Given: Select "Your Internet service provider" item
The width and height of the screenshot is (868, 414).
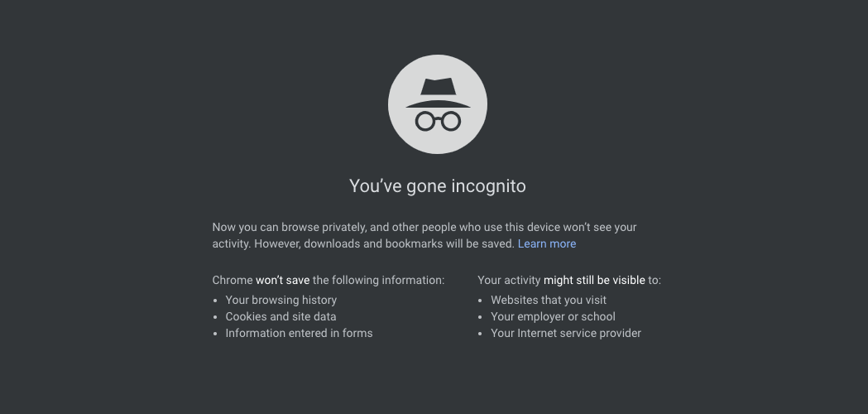Looking at the screenshot, I should [x=566, y=334].
